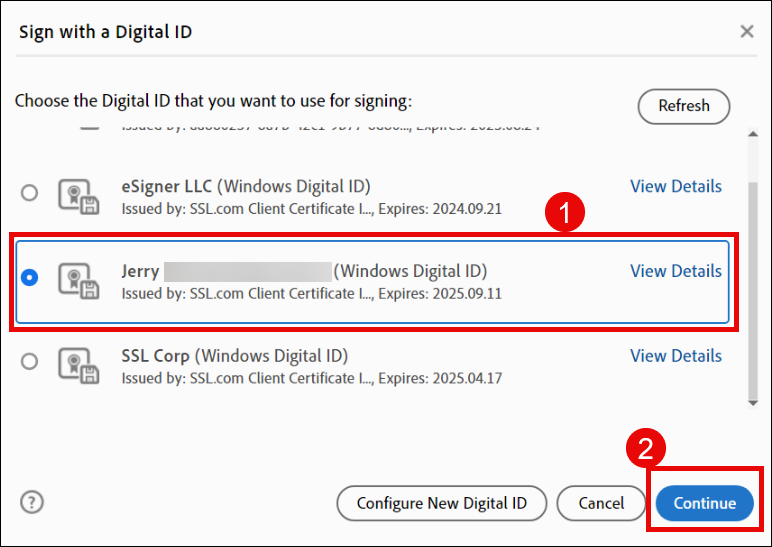
Task: Click the Jerry digital ID certificate icon
Action: (78, 281)
